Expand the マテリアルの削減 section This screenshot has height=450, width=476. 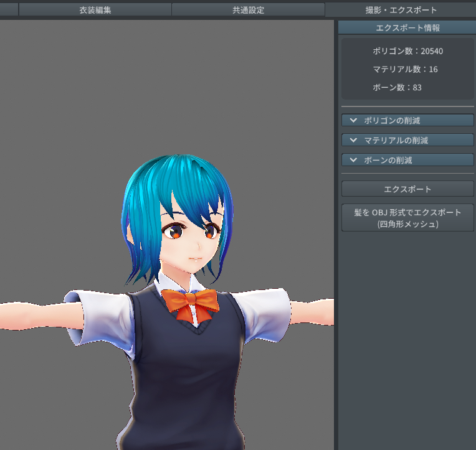[x=407, y=140]
